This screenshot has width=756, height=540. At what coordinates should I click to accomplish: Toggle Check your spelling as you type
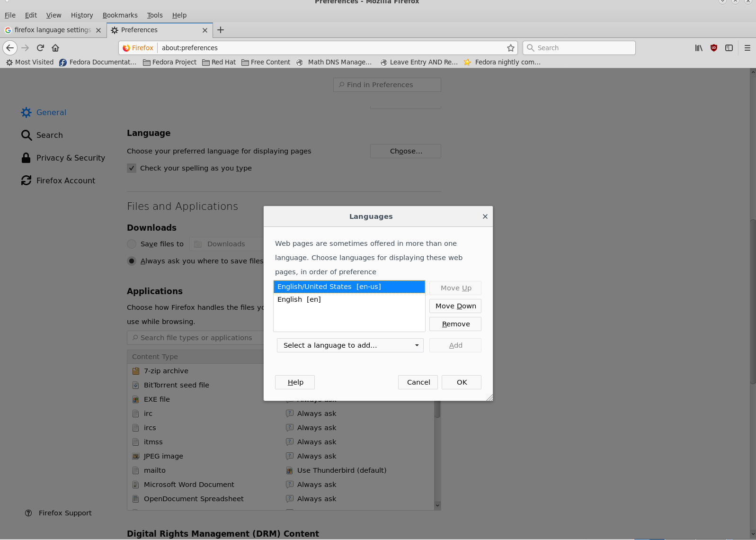[x=132, y=168]
